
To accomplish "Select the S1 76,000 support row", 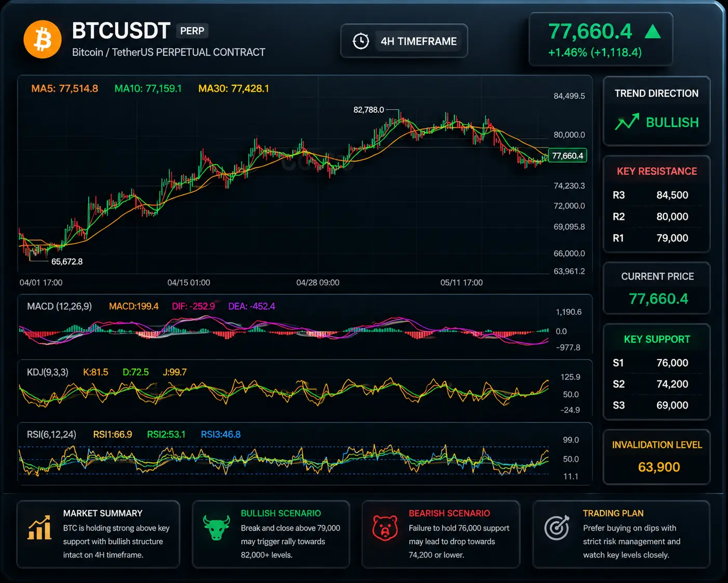I will pyautogui.click(x=656, y=363).
